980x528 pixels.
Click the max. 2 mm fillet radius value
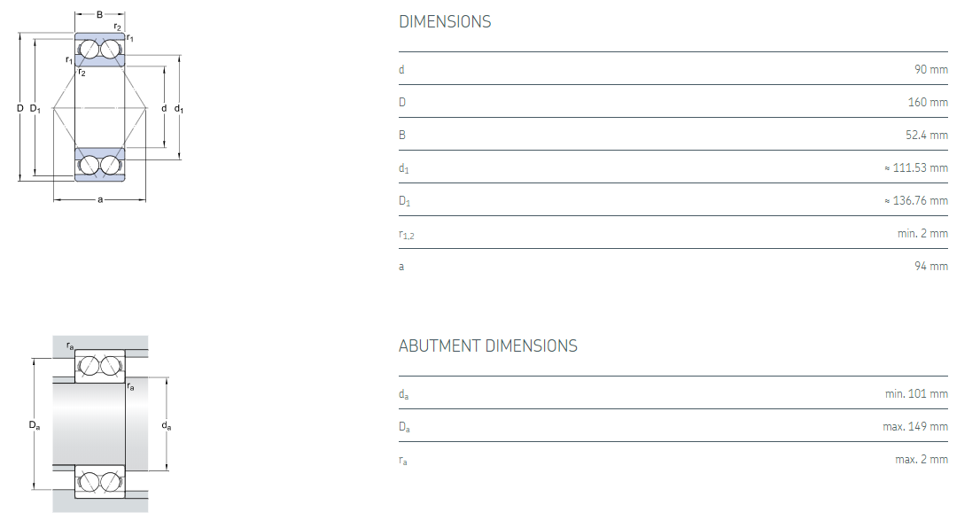922,460
